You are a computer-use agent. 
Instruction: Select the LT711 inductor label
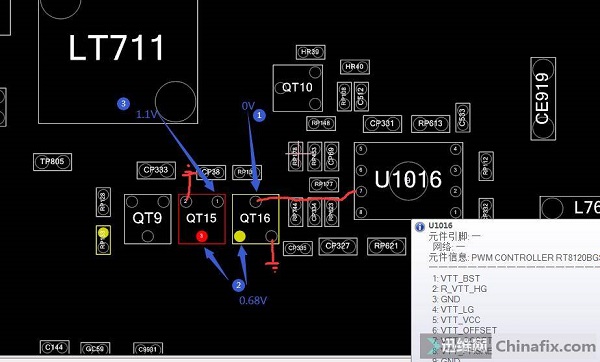pyautogui.click(x=116, y=48)
